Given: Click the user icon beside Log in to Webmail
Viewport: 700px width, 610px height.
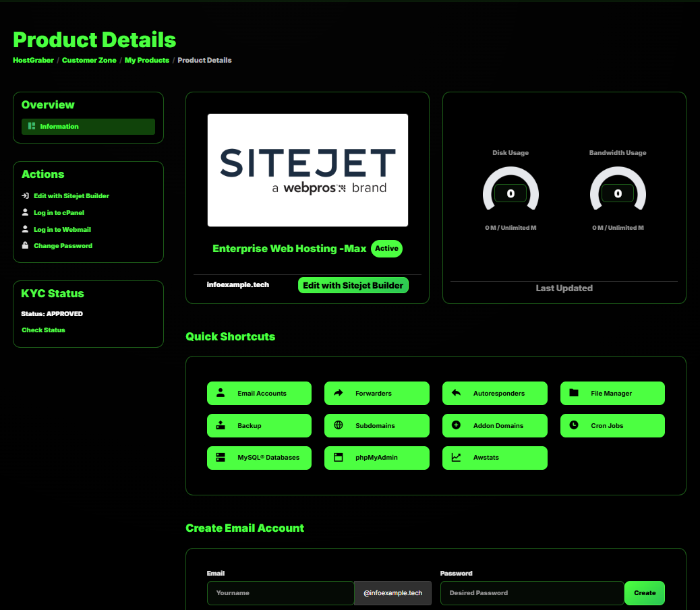Looking at the screenshot, I should (x=26, y=229).
